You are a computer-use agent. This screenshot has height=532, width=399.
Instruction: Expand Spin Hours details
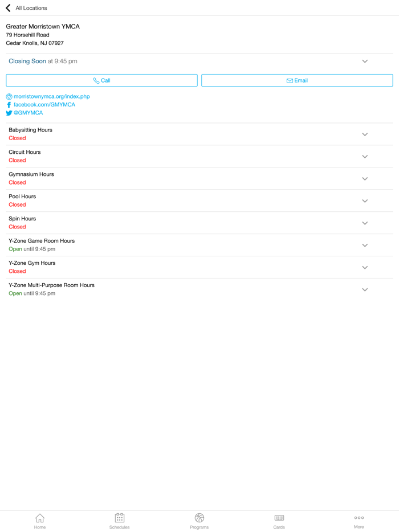[x=365, y=223]
